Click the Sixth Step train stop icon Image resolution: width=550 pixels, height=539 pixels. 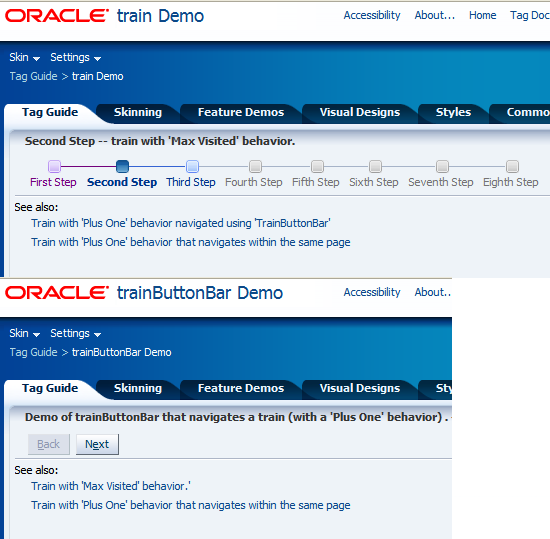coord(375,166)
